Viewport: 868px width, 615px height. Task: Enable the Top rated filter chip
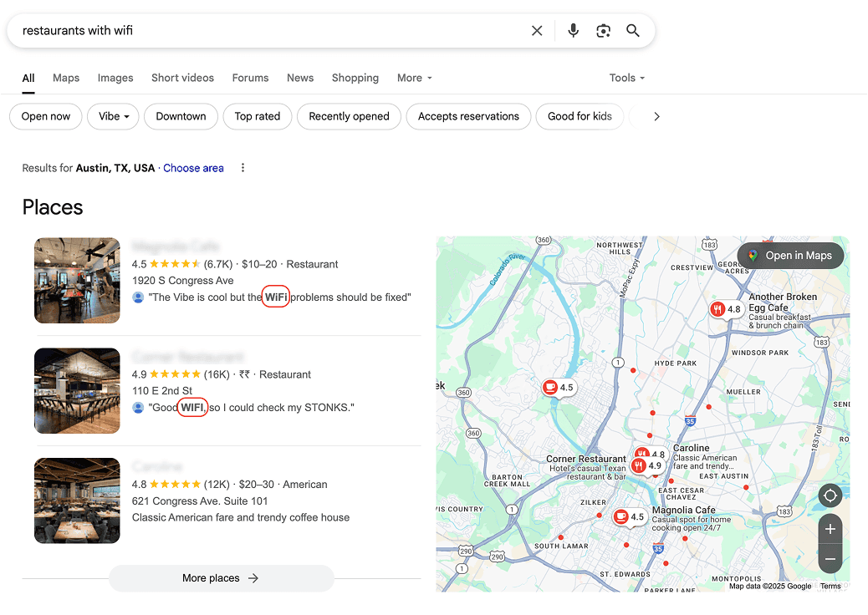(258, 116)
